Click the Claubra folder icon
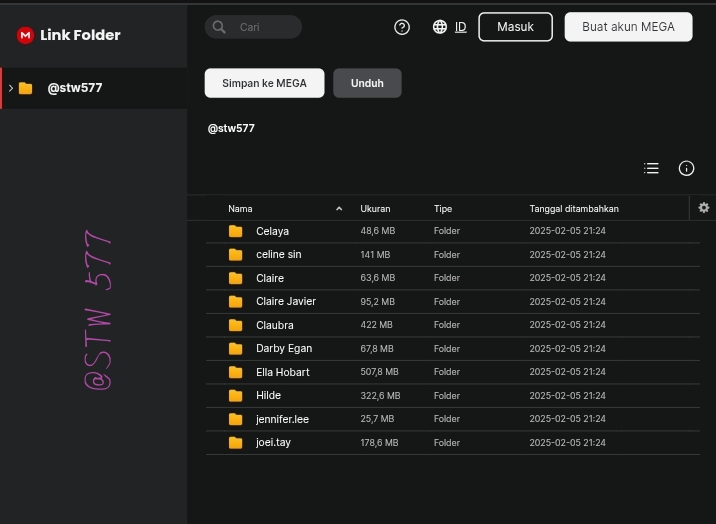Screen dimensions: 716x524 [x=236, y=325]
